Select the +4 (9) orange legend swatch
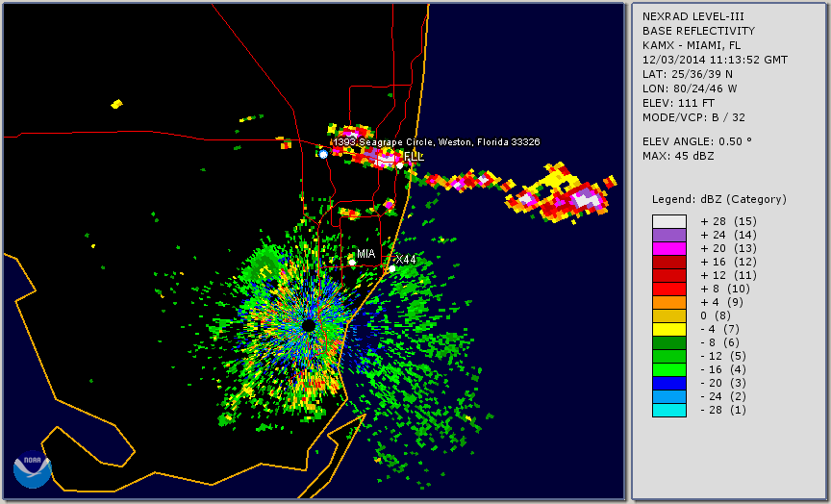 [669, 303]
